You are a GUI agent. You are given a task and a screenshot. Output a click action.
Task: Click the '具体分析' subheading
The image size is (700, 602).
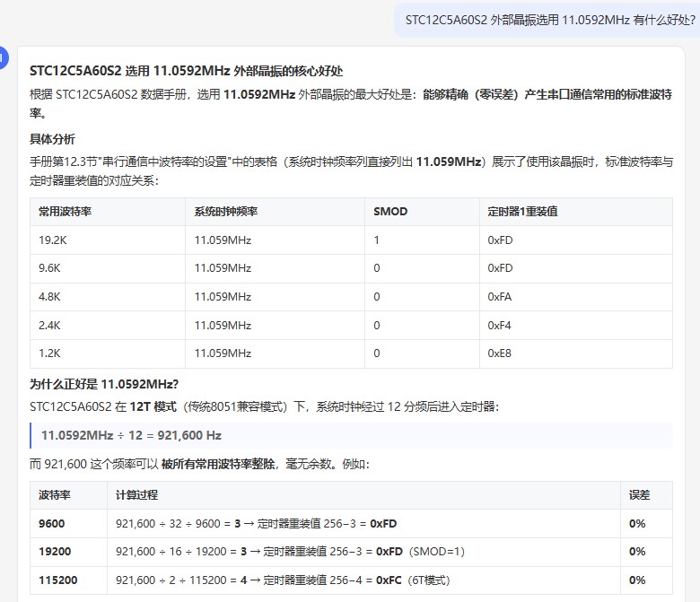[52, 139]
